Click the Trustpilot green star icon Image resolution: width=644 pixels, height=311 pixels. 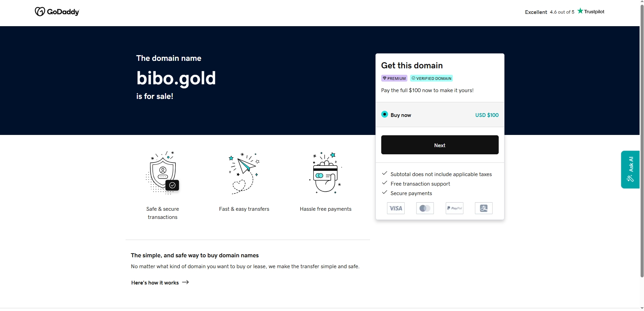(x=581, y=11)
